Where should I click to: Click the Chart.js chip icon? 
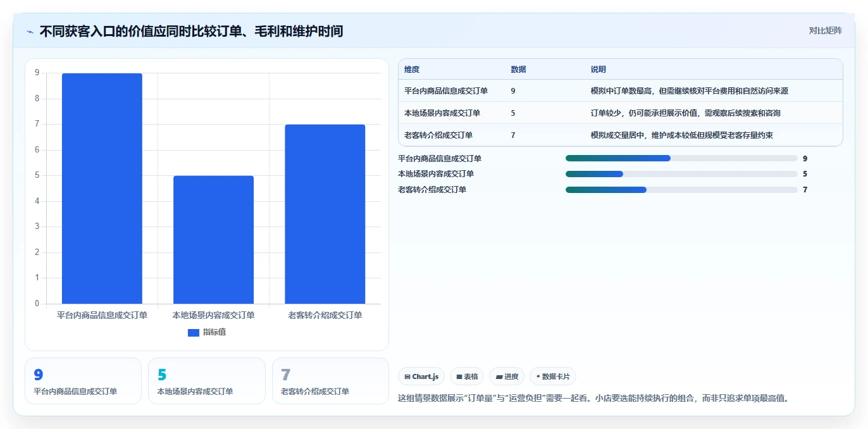[407, 376]
